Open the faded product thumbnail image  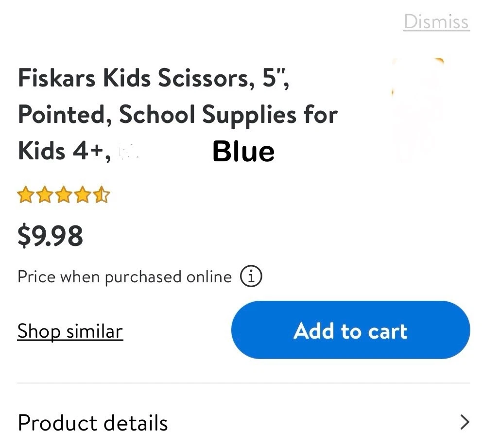pos(420,109)
